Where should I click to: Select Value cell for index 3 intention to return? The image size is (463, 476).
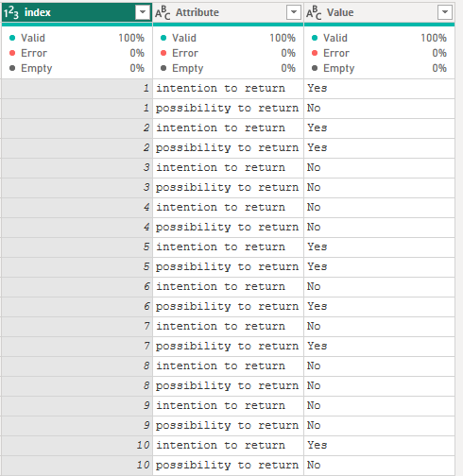[379, 168]
